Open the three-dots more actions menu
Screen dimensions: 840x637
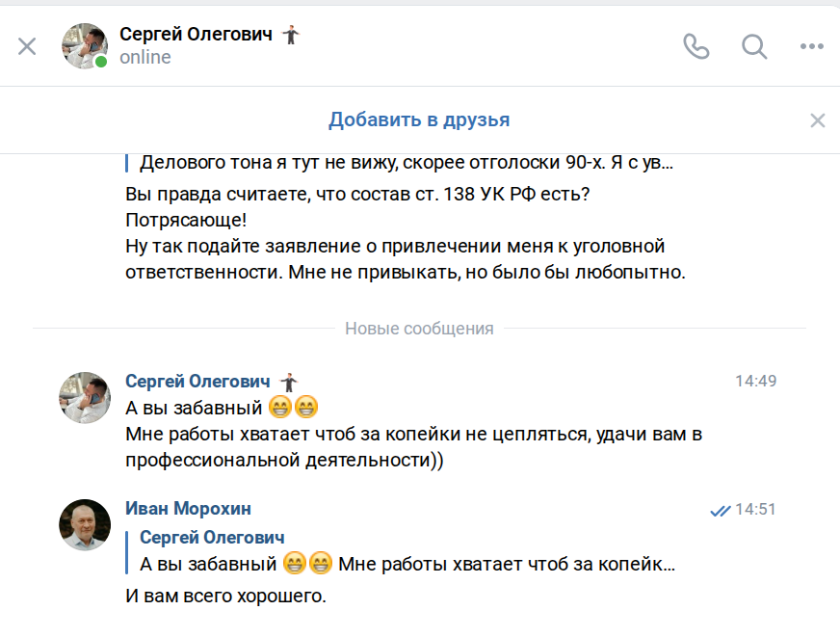click(812, 46)
